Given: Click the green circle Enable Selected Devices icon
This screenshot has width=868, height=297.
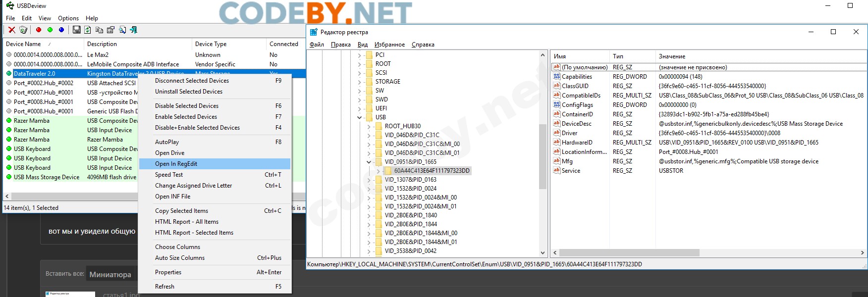Looking at the screenshot, I should point(50,30).
